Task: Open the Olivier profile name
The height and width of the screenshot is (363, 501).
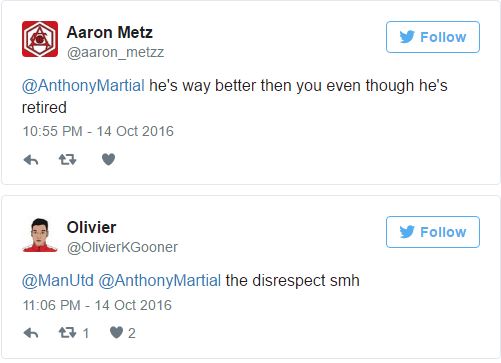Action: (91, 227)
